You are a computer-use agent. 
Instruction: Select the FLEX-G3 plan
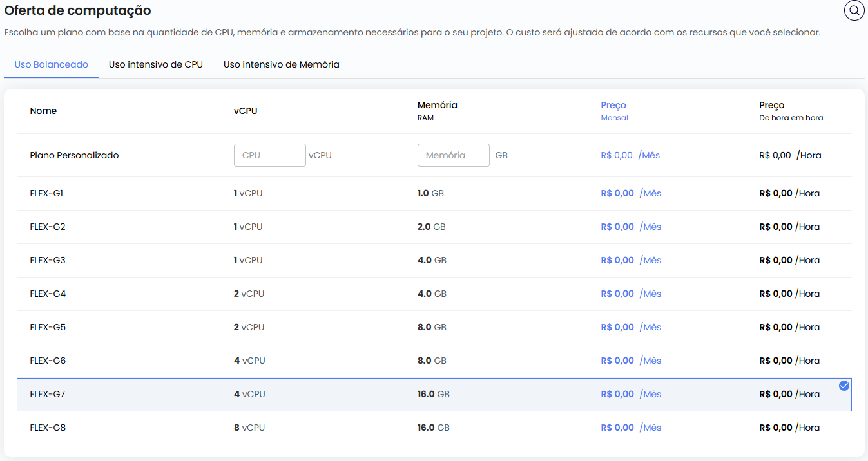[x=434, y=260]
